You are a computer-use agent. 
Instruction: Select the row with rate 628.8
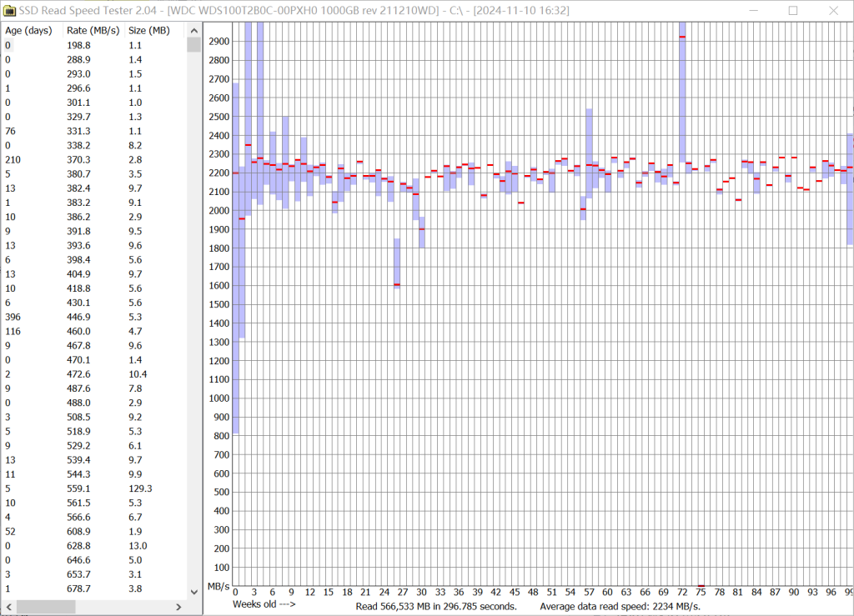[94, 546]
